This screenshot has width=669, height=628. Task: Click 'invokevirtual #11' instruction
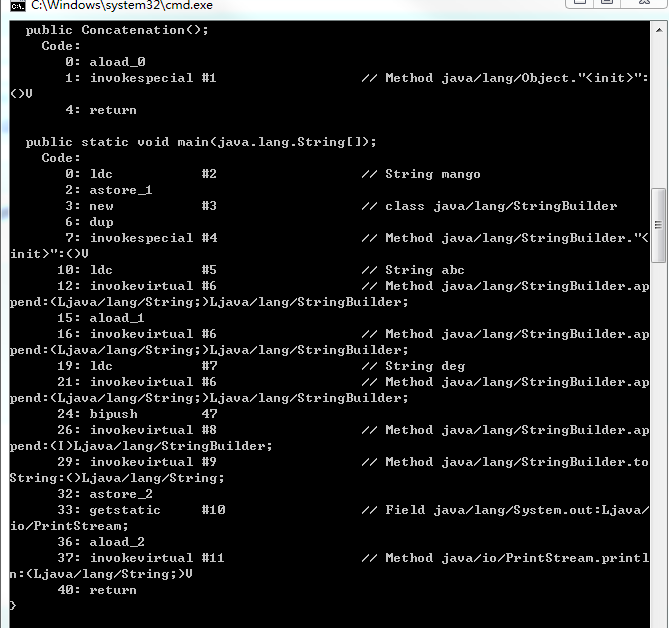point(157,558)
